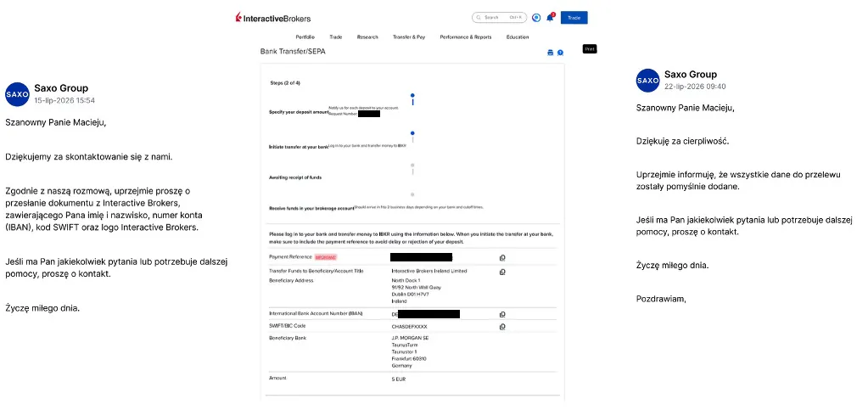Click the Search field in header
868x410 pixels.
[499, 18]
